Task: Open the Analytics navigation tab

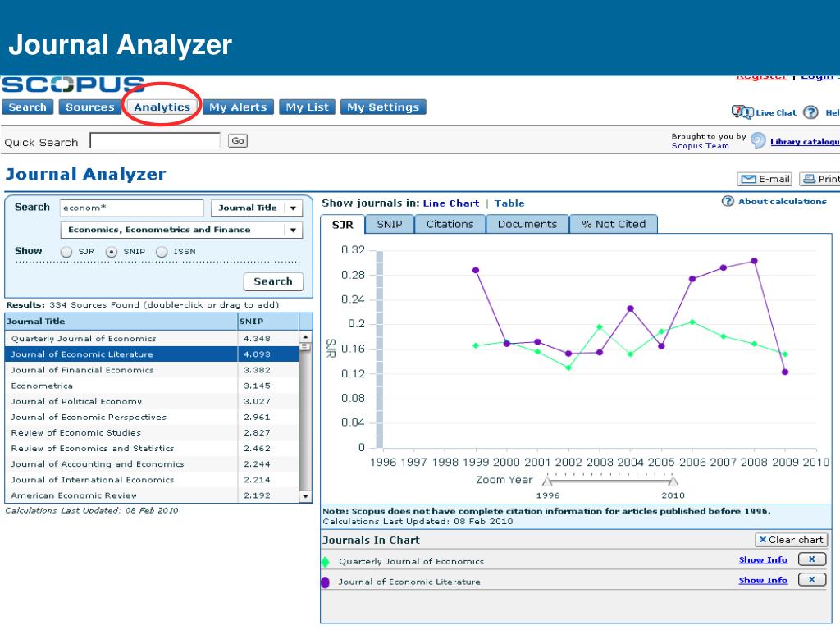Action: pos(162,107)
